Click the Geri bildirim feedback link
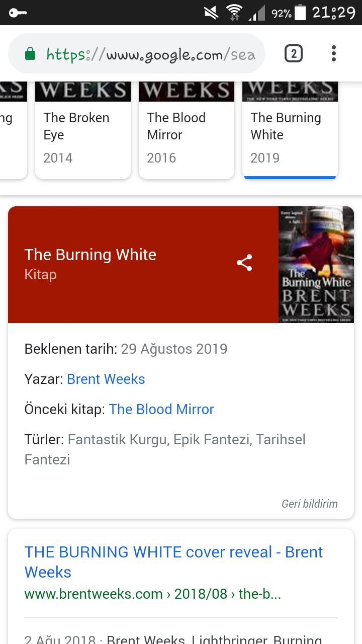 309,504
